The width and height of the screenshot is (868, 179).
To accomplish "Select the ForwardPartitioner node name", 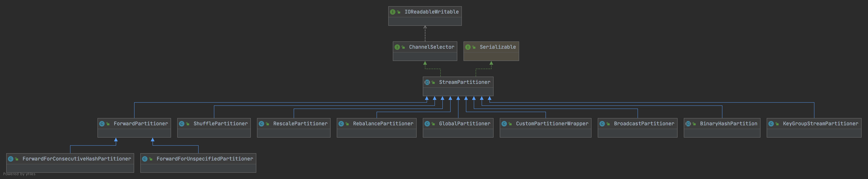I will coord(141,124).
